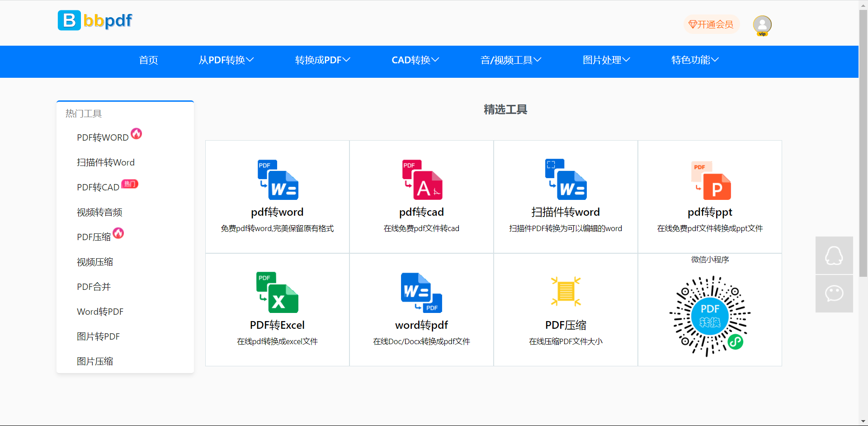Viewport: 868px width, 426px height.
Task: Open WeChat contact floating button
Action: pyautogui.click(x=834, y=293)
